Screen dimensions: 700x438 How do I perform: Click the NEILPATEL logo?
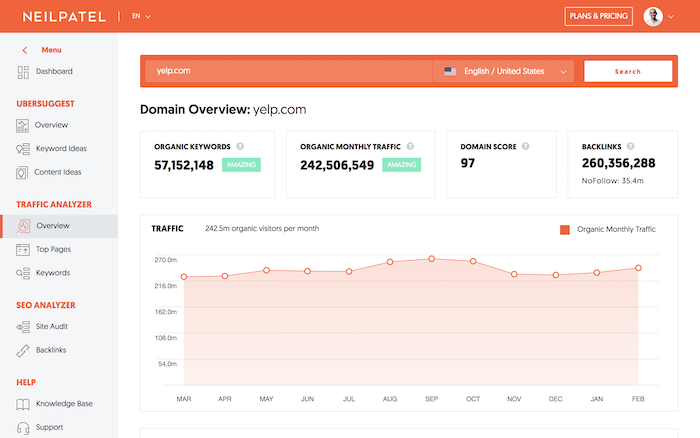pos(64,17)
